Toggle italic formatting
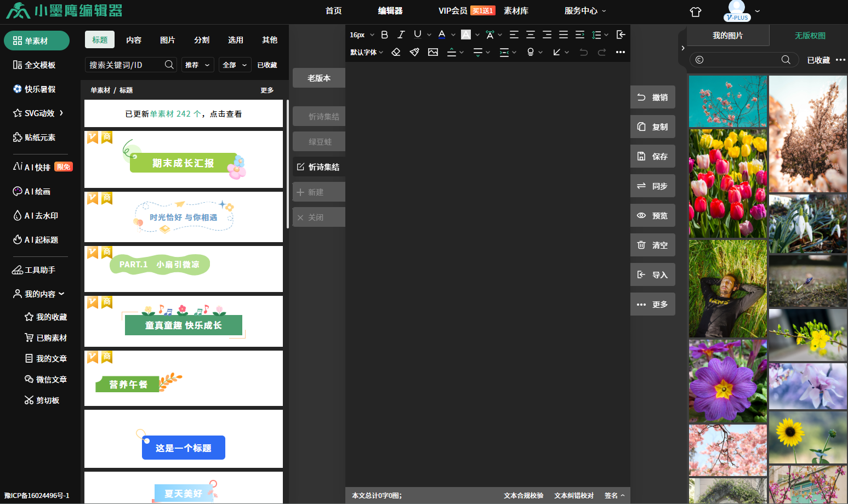Screen dimensions: 848x504 click(401, 35)
